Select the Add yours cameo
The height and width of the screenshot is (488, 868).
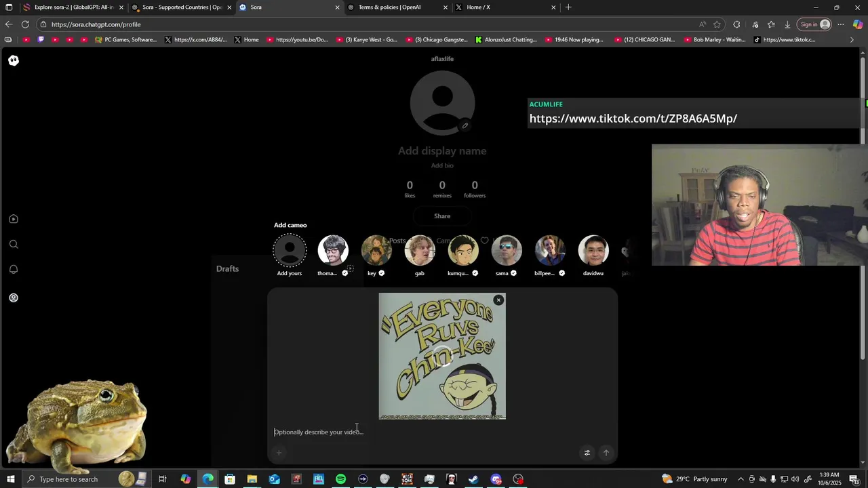click(290, 256)
